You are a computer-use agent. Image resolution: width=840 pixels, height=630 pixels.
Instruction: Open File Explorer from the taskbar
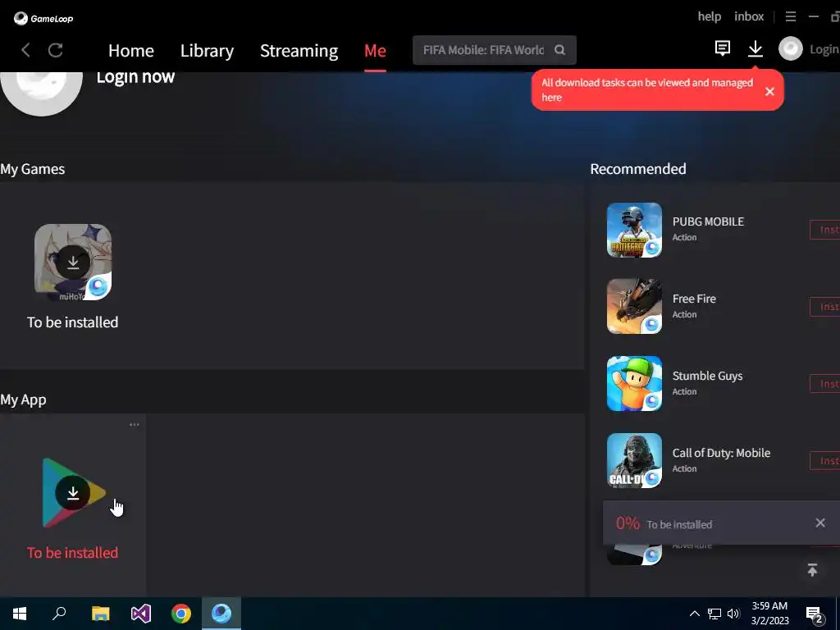coord(100,614)
